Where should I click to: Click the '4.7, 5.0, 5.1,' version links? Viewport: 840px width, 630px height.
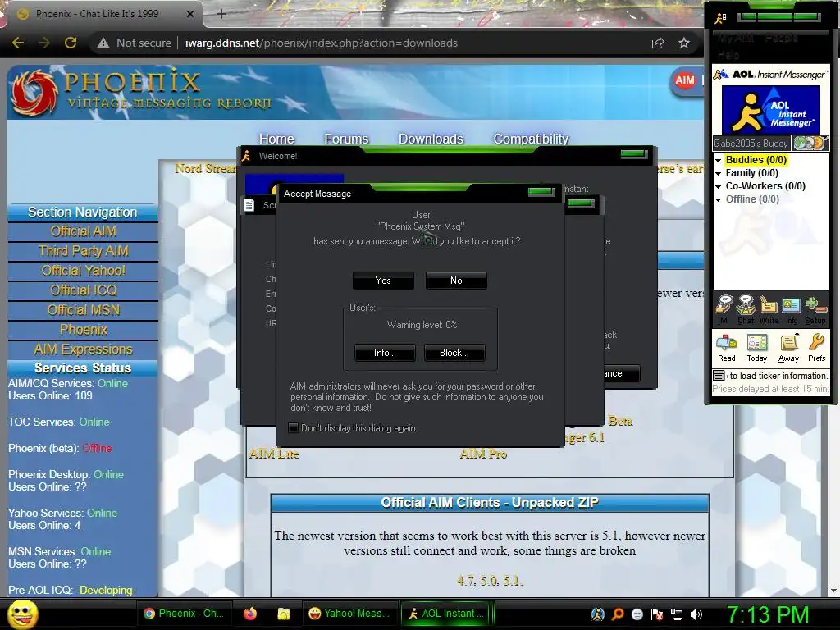click(490, 581)
